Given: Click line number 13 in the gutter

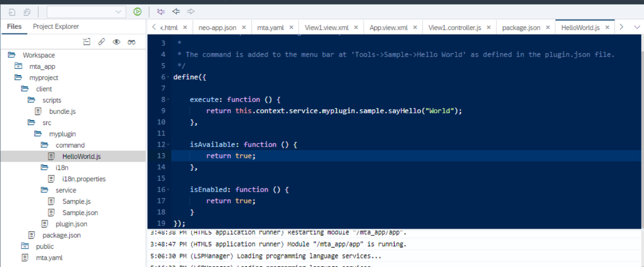Looking at the screenshot, I should point(162,156).
